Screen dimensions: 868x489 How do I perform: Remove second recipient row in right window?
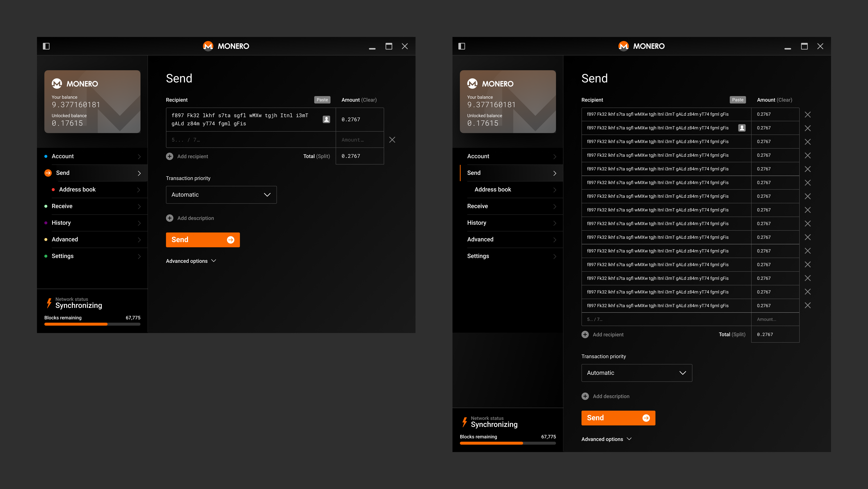pos(808,128)
